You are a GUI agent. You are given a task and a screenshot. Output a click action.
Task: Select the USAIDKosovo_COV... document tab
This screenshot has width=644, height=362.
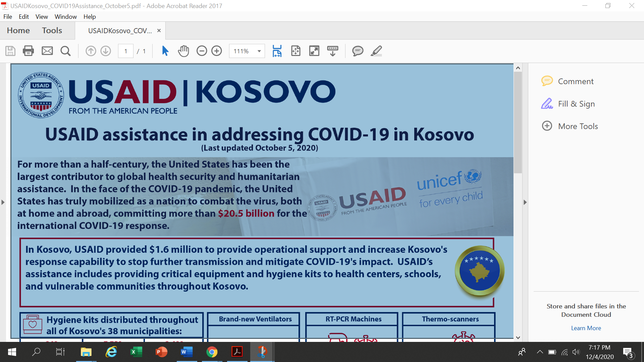point(120,31)
